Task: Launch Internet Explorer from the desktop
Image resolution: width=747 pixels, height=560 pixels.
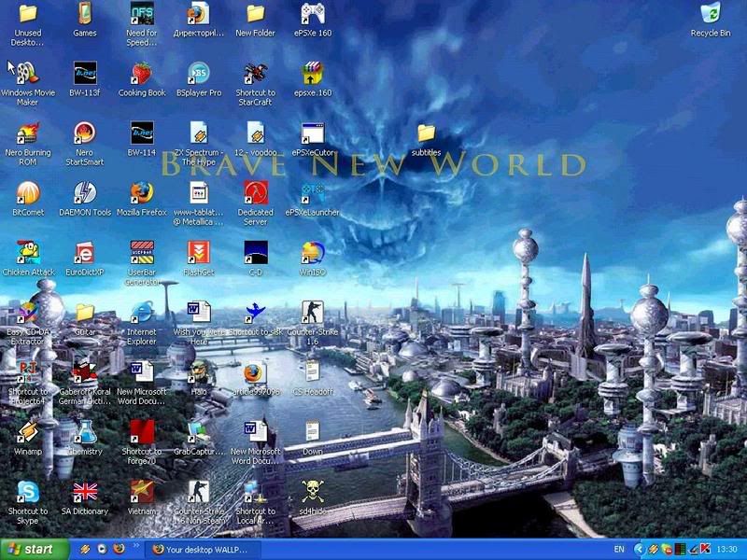Action: 142,313
